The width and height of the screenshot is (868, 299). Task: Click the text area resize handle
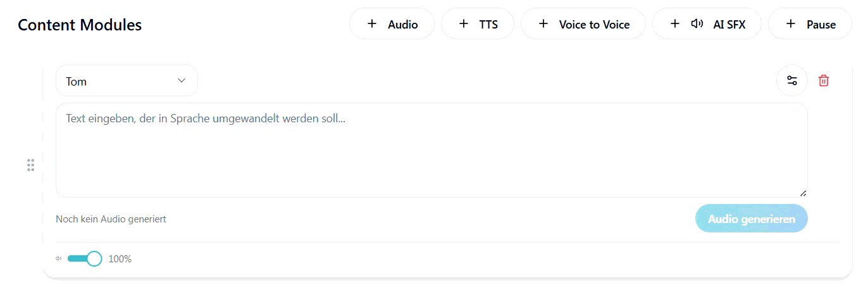click(803, 193)
